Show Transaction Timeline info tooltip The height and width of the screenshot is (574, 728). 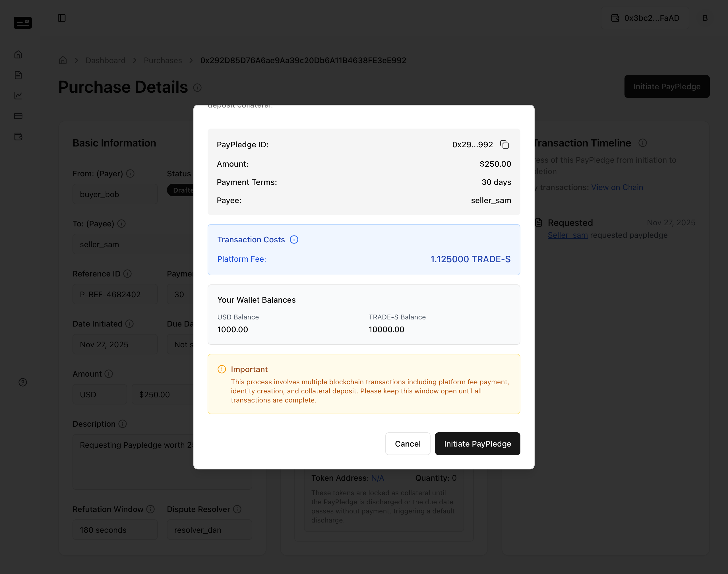pyautogui.click(x=643, y=143)
